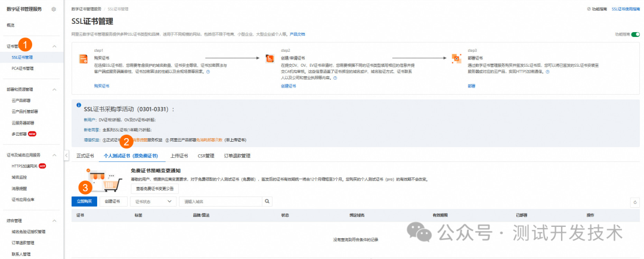Screen dimensions: 644x259
Task: Switch to the 正式证书 tab
Action: [x=85, y=156]
